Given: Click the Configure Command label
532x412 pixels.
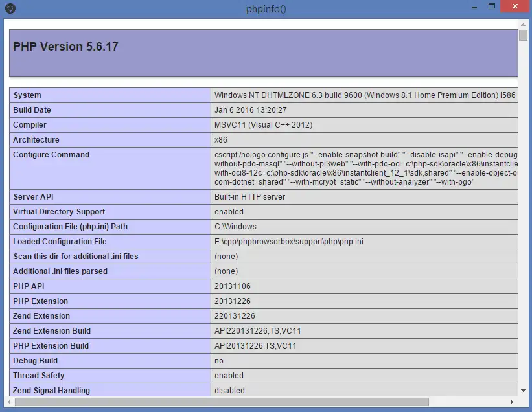Looking at the screenshot, I should (x=51, y=155).
